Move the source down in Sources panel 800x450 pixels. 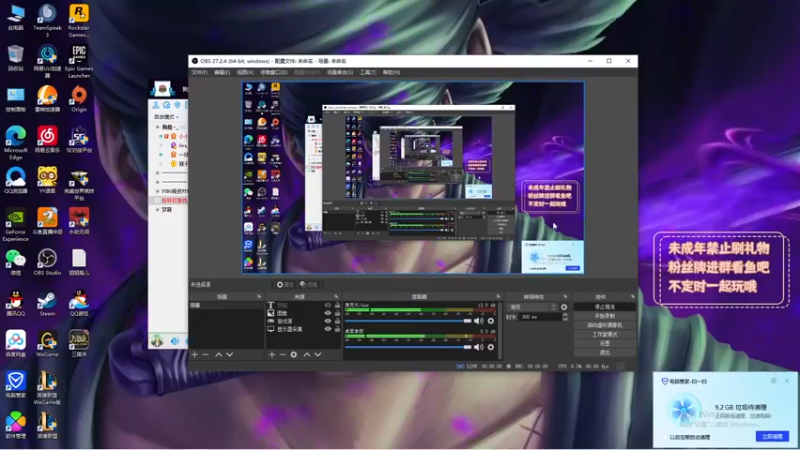[x=318, y=355]
